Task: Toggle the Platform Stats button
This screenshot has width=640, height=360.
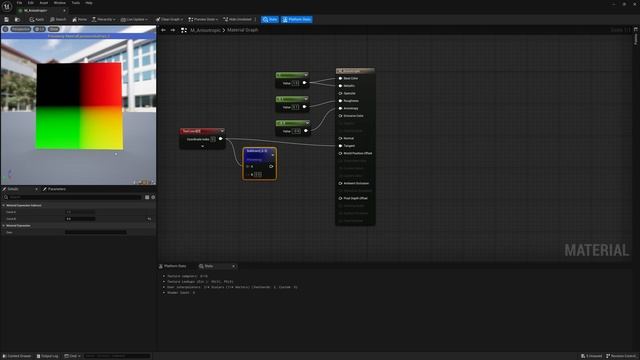Action: [297, 20]
